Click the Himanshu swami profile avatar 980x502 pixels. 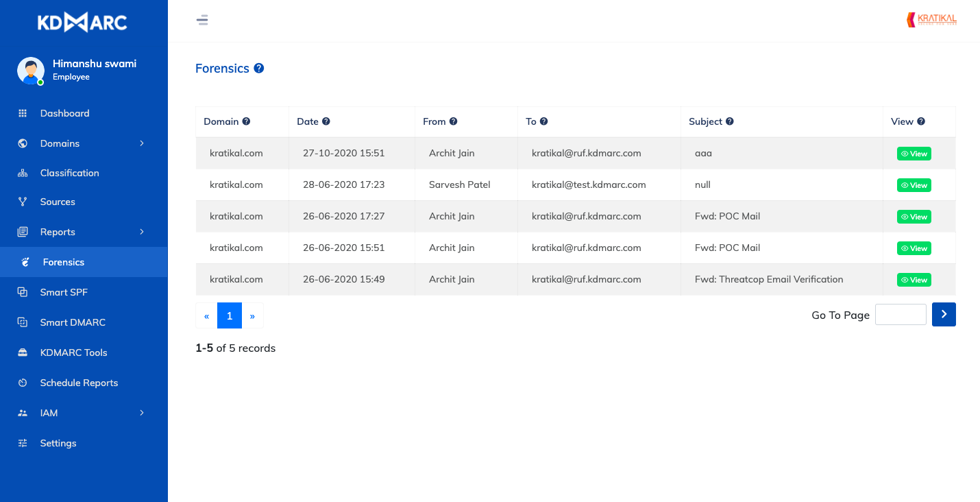tap(31, 70)
